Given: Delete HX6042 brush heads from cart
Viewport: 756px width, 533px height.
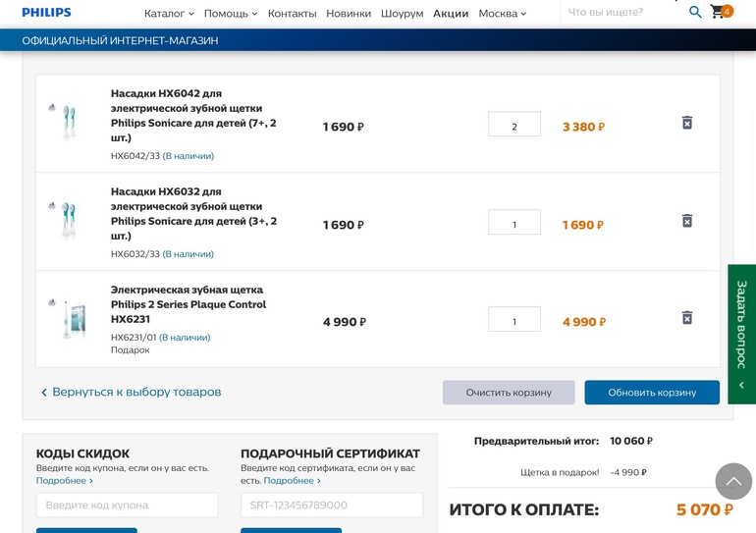Looking at the screenshot, I should point(687,123).
